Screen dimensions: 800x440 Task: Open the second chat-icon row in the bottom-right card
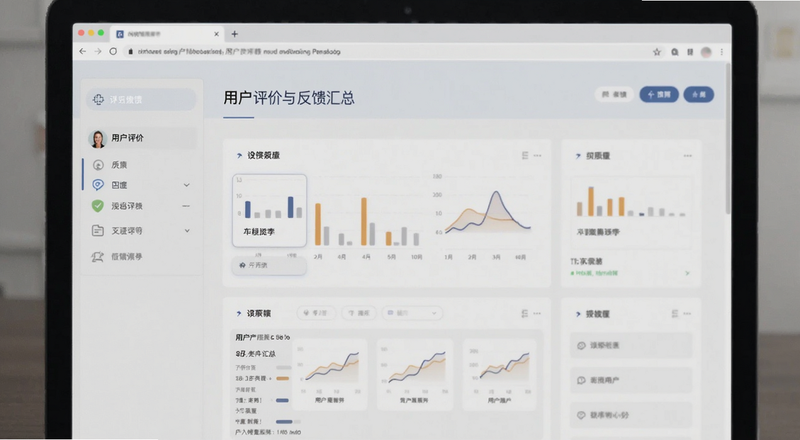(631, 380)
